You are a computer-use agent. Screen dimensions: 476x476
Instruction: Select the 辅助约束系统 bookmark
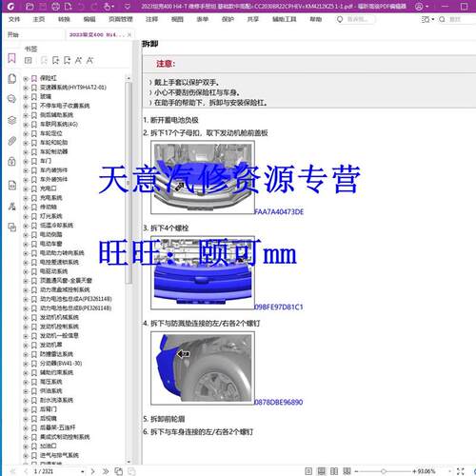pyautogui.click(x=56, y=372)
